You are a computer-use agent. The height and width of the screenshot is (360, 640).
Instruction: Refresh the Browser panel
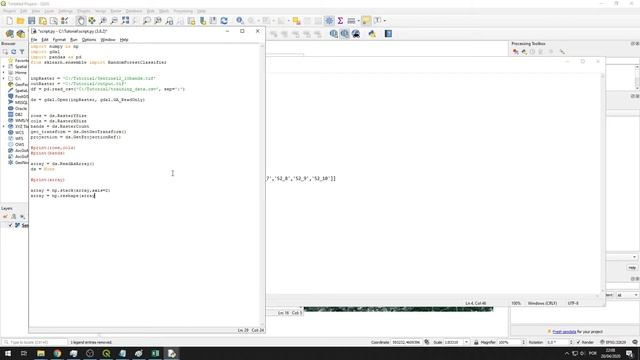[13, 52]
